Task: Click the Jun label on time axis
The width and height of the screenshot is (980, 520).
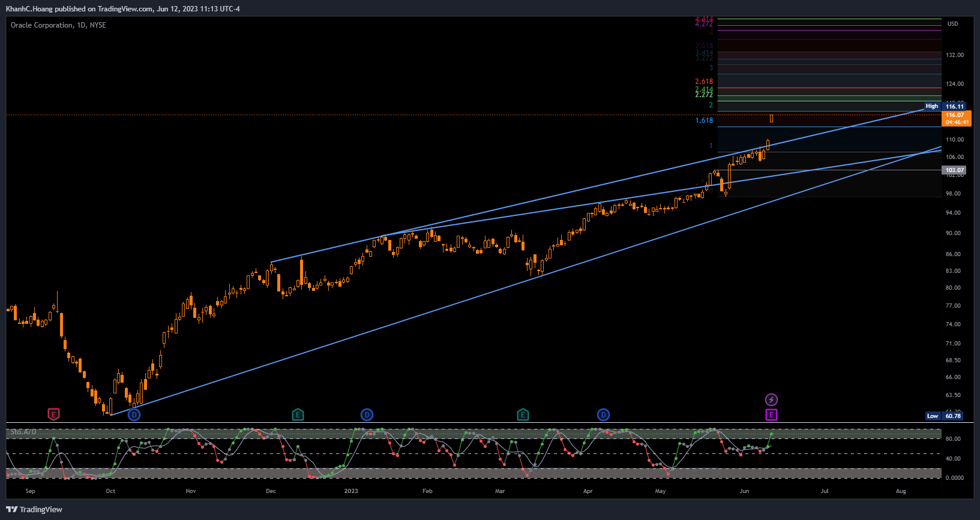Action: [744, 491]
